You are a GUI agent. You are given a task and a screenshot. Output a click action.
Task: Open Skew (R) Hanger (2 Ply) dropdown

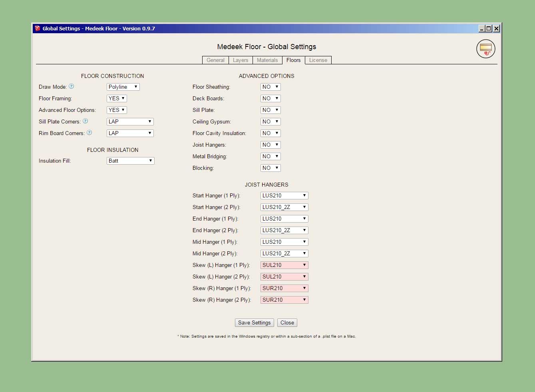tap(284, 300)
